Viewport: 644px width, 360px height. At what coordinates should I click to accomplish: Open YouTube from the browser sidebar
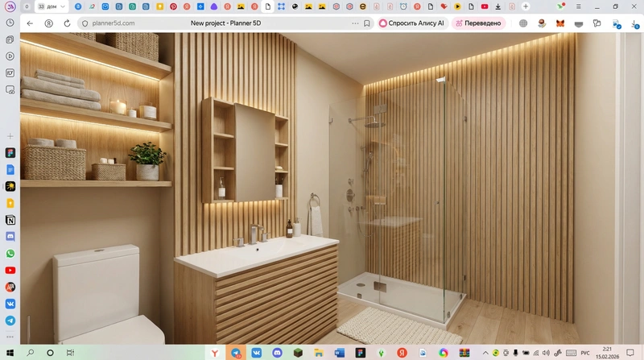(x=10, y=271)
